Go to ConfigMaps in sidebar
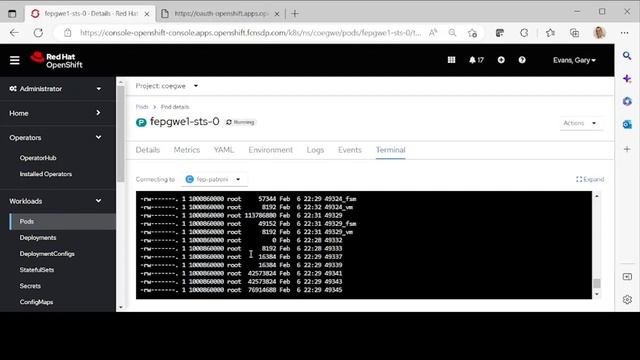Screen dimensions: 640x360 coord(36,302)
